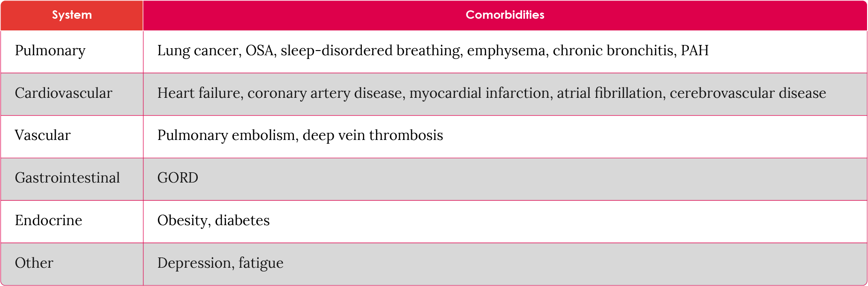The image size is (868, 286).
Task: Click the Comorbidities column header
Action: click(x=505, y=15)
